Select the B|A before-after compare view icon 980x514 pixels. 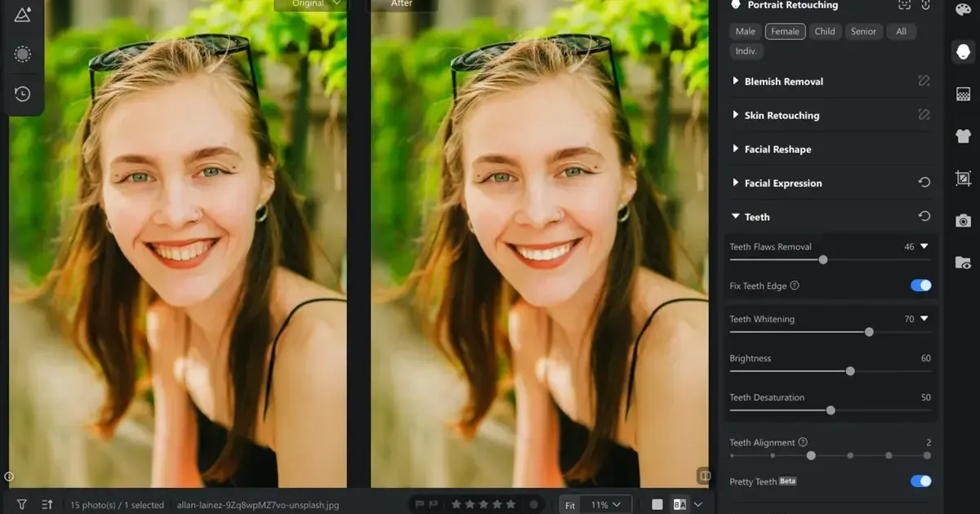pos(679,505)
